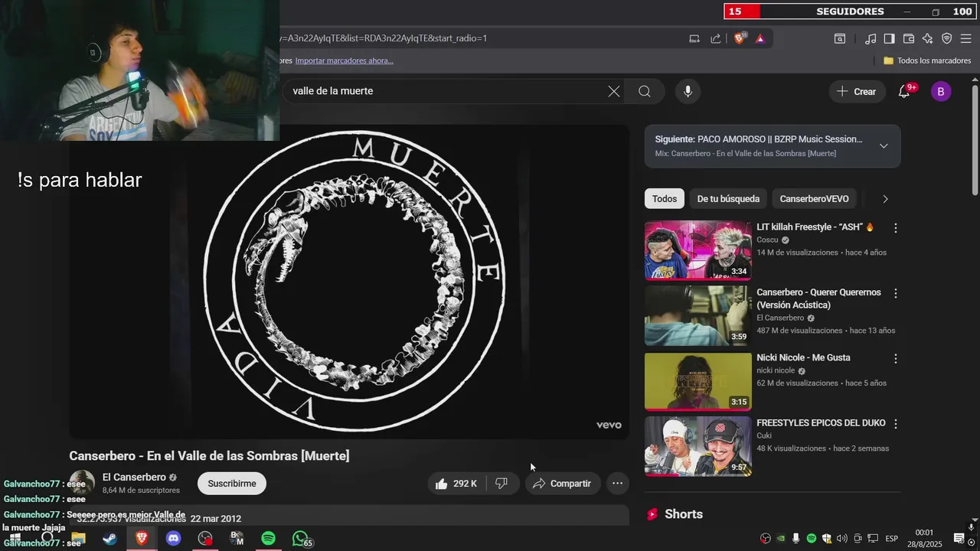
Task: Open more actions ellipsis beside Compartir
Action: [x=618, y=484]
